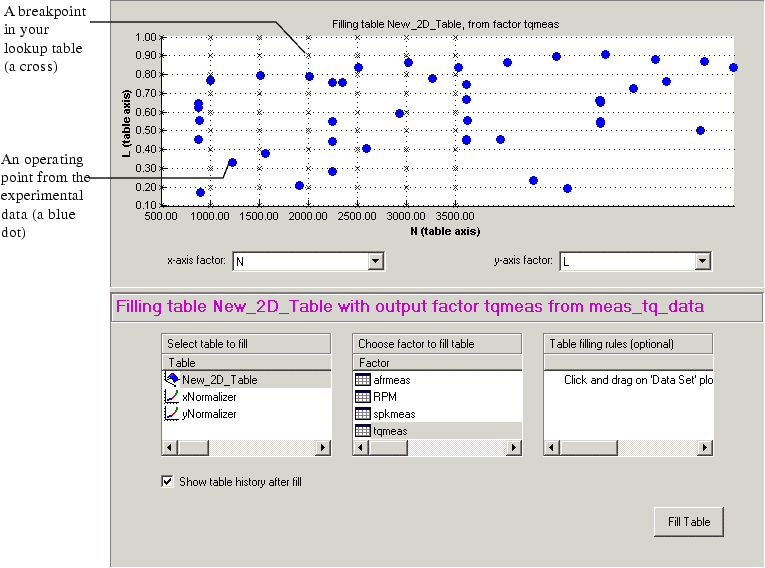Open the y-axis factor dropdown arrow
The height and width of the screenshot is (568, 765).
click(x=702, y=261)
